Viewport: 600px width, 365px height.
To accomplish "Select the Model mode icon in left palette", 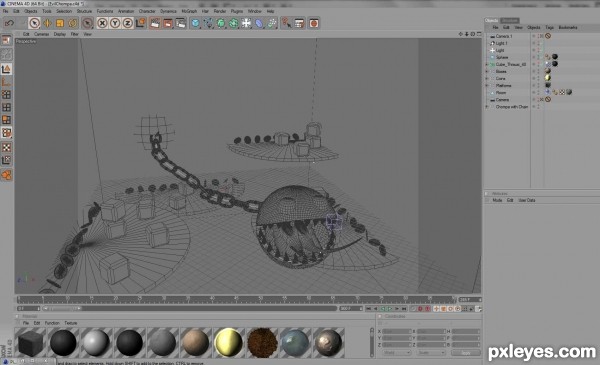I will click(x=6, y=69).
